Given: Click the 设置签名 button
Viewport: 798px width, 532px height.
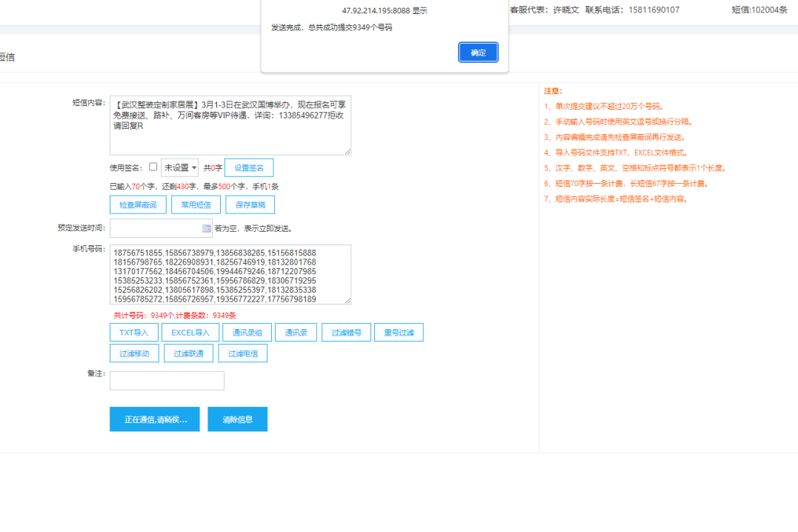Looking at the screenshot, I should coord(249,168).
